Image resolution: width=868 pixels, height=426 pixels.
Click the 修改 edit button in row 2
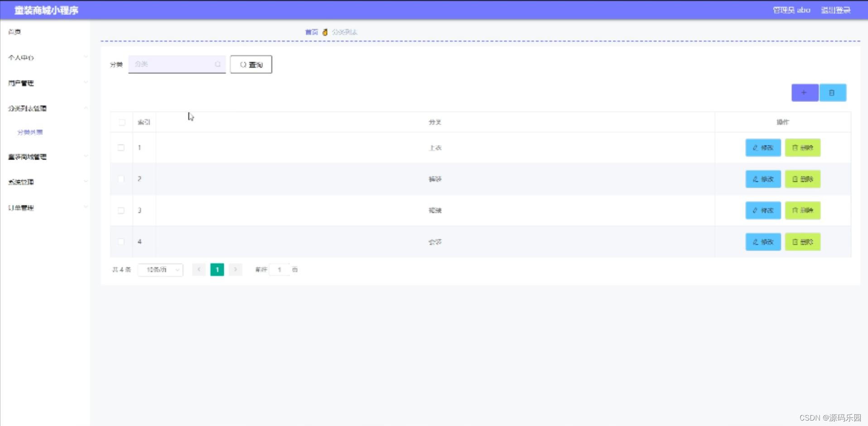(763, 179)
